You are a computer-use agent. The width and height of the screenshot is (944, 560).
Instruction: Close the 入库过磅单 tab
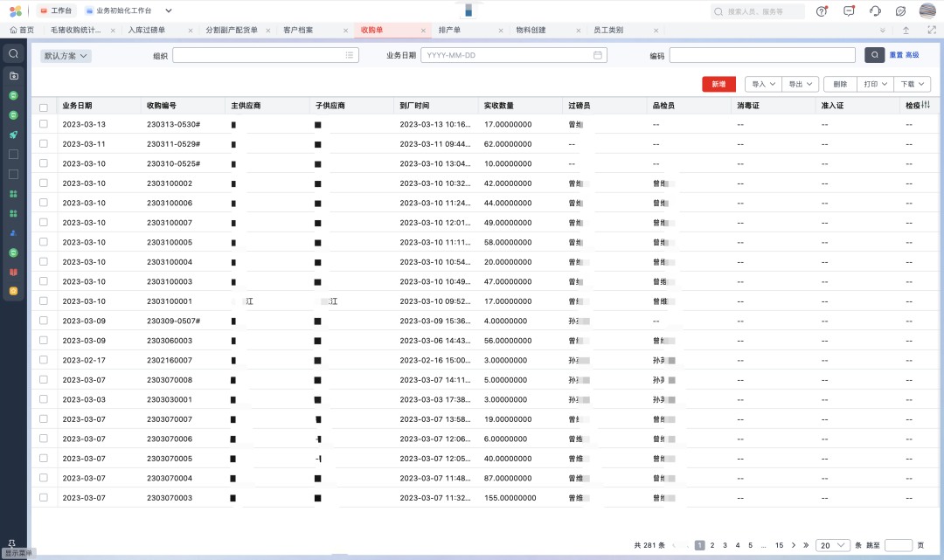[x=191, y=31]
